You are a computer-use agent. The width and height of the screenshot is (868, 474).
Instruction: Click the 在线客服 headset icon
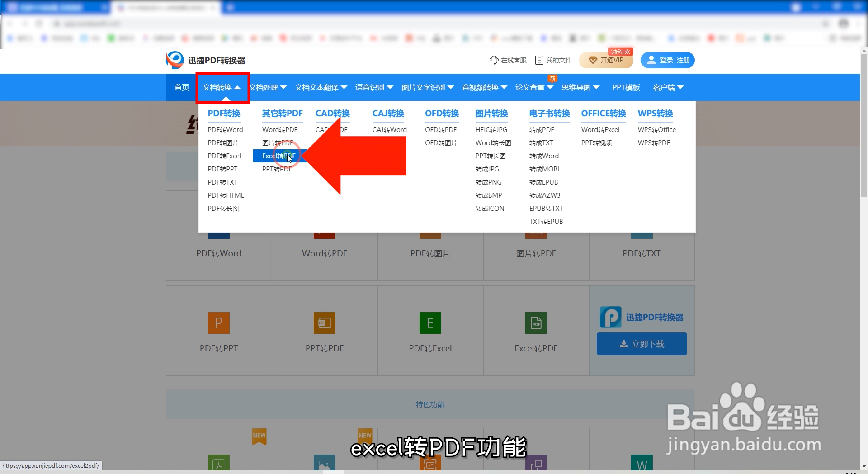coord(493,60)
